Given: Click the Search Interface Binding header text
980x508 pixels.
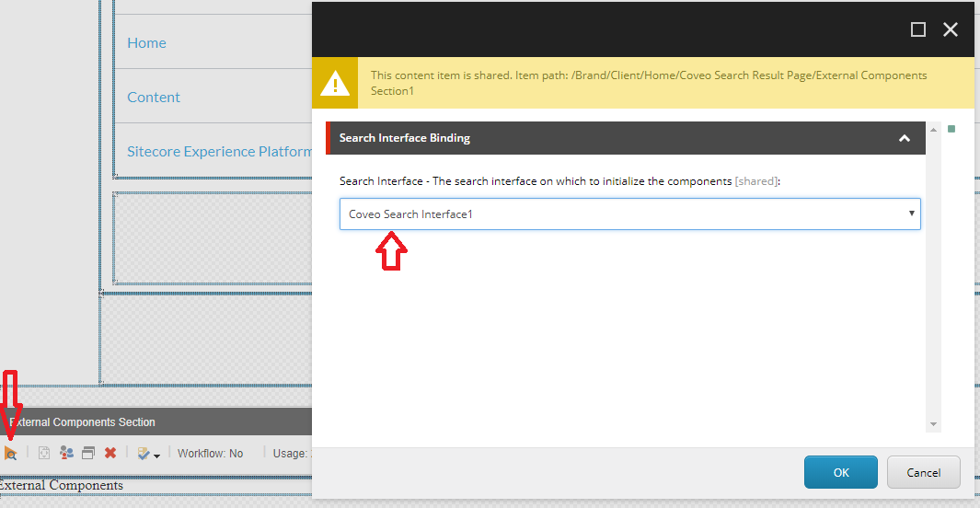Looking at the screenshot, I should [404, 138].
